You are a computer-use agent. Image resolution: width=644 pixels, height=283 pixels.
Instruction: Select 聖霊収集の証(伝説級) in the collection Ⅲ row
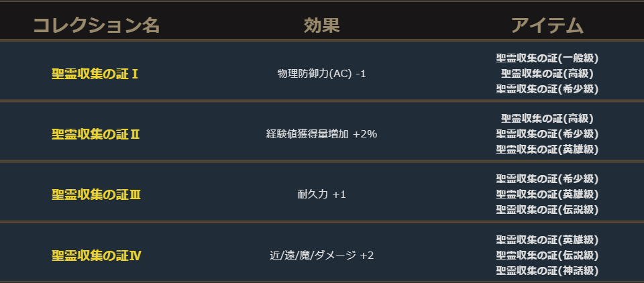pyautogui.click(x=547, y=209)
